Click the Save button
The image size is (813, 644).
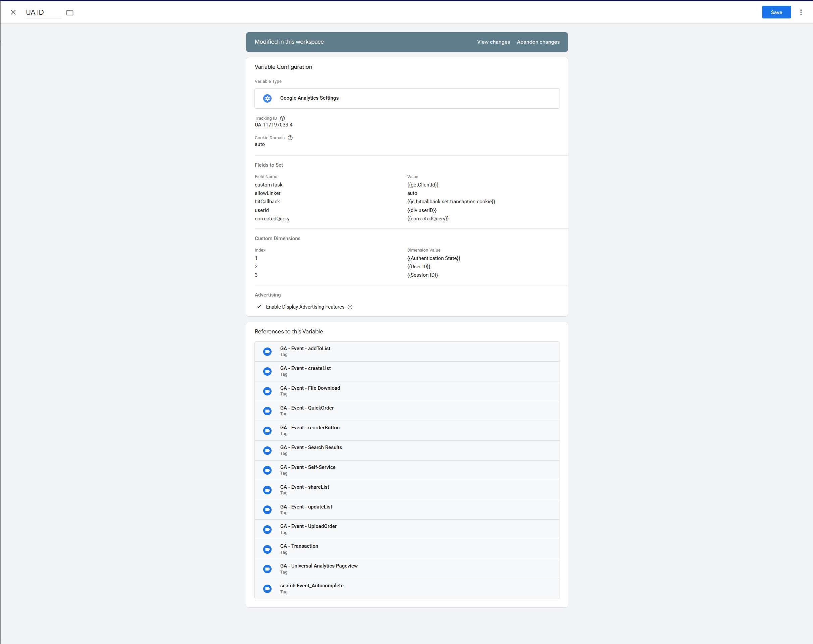tap(776, 12)
